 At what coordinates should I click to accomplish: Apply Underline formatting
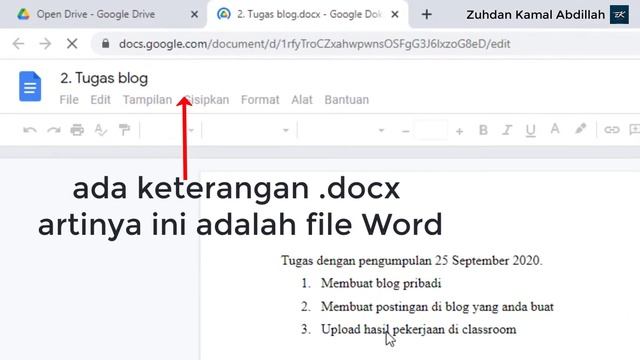(531, 131)
